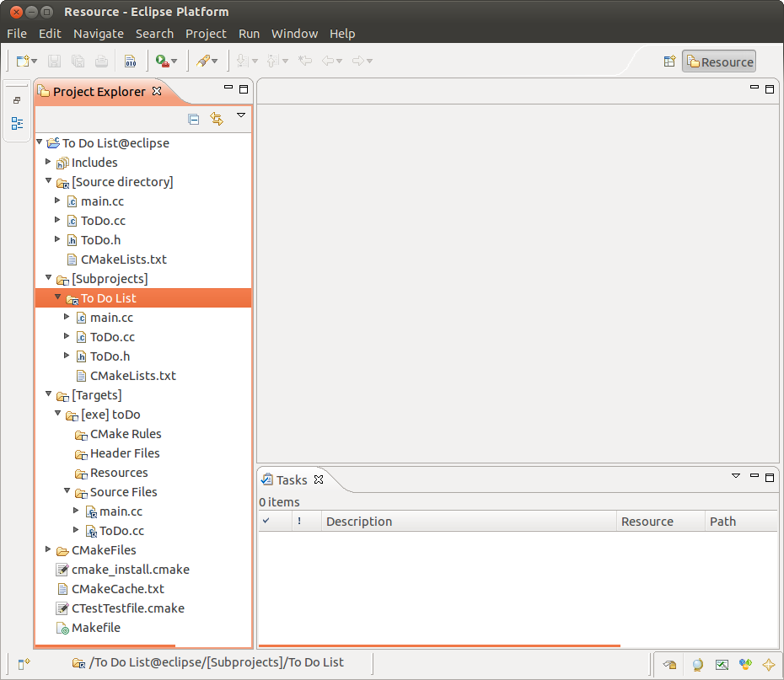Viewport: 784px width, 680px height.
Task: Open the Run external tools dropdown arrow
Action: (x=174, y=61)
